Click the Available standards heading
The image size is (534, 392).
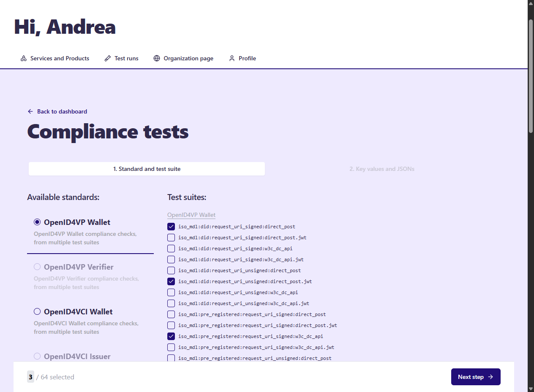[63, 197]
